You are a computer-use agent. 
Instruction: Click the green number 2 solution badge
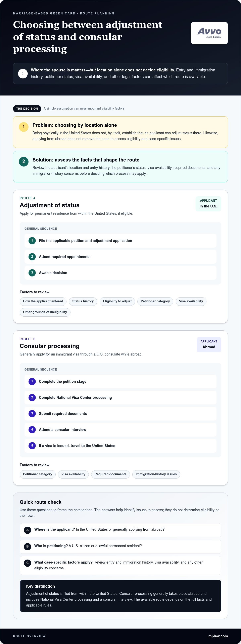click(23, 162)
